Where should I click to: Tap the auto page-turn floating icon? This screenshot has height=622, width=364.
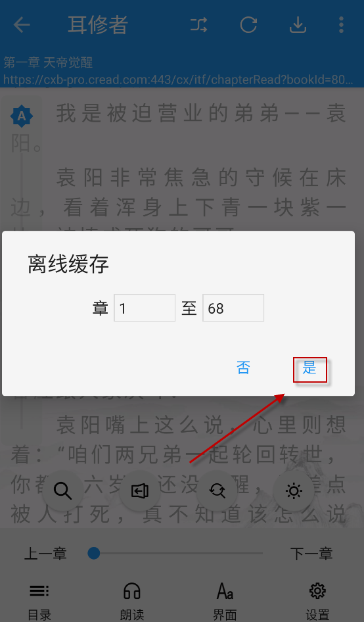pos(139,491)
